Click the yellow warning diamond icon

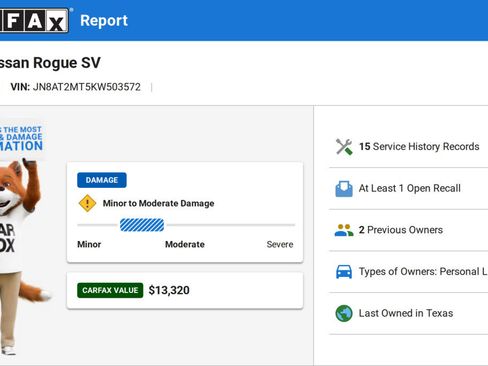87,203
